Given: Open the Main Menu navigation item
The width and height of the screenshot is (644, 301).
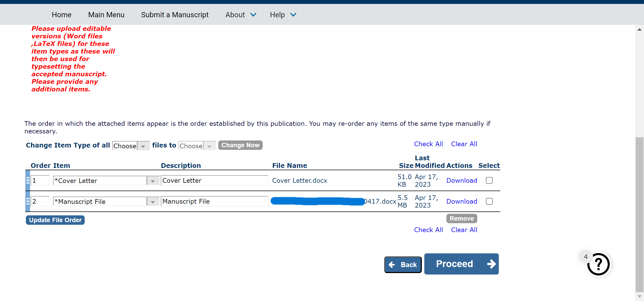Looking at the screenshot, I should (106, 15).
